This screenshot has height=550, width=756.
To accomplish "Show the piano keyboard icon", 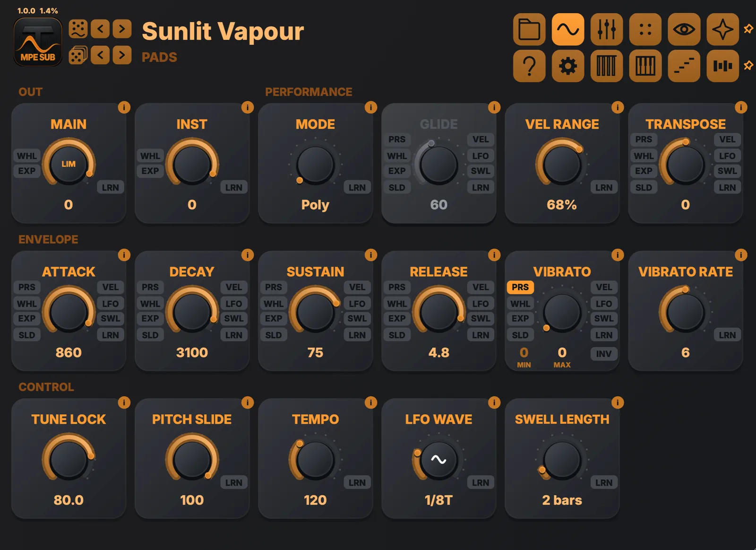I will [645, 66].
